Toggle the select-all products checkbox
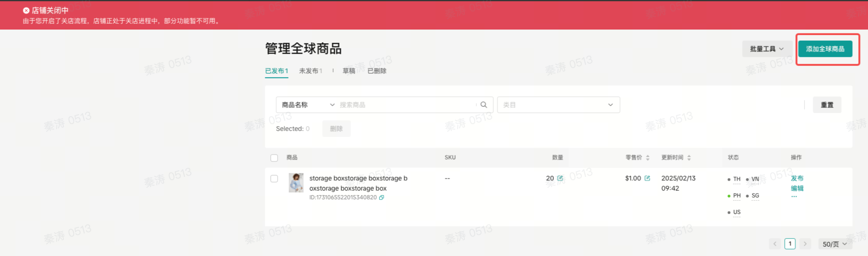 point(274,158)
